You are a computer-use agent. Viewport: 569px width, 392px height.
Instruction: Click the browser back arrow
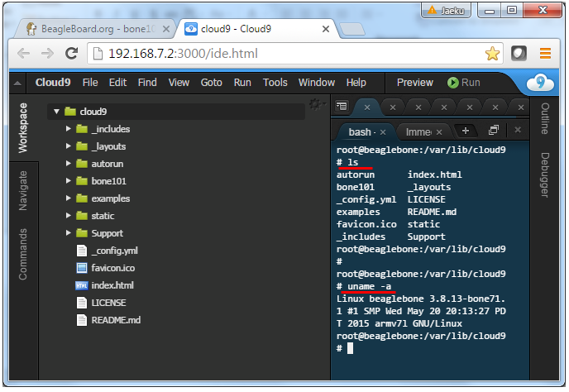(x=24, y=54)
